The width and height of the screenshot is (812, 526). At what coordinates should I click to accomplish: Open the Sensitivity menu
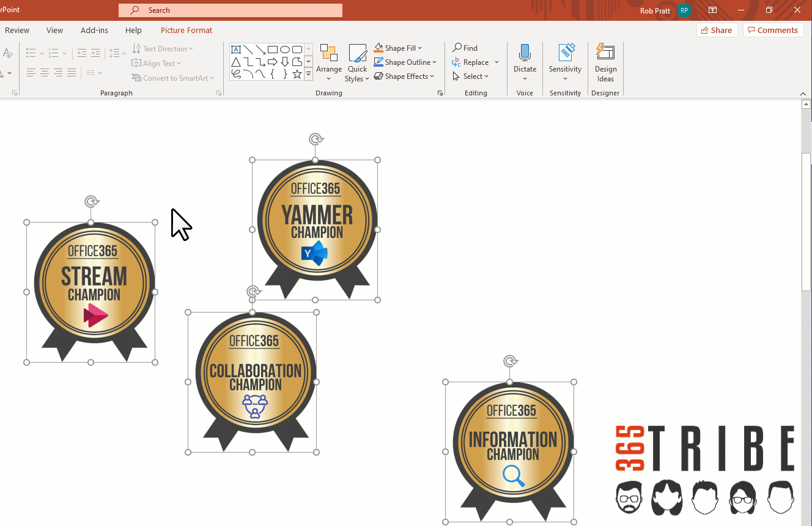(565, 62)
